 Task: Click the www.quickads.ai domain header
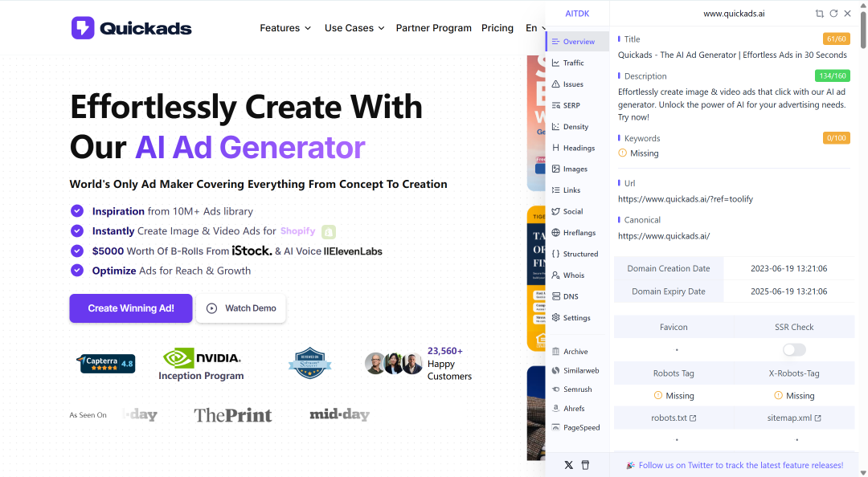(x=734, y=14)
